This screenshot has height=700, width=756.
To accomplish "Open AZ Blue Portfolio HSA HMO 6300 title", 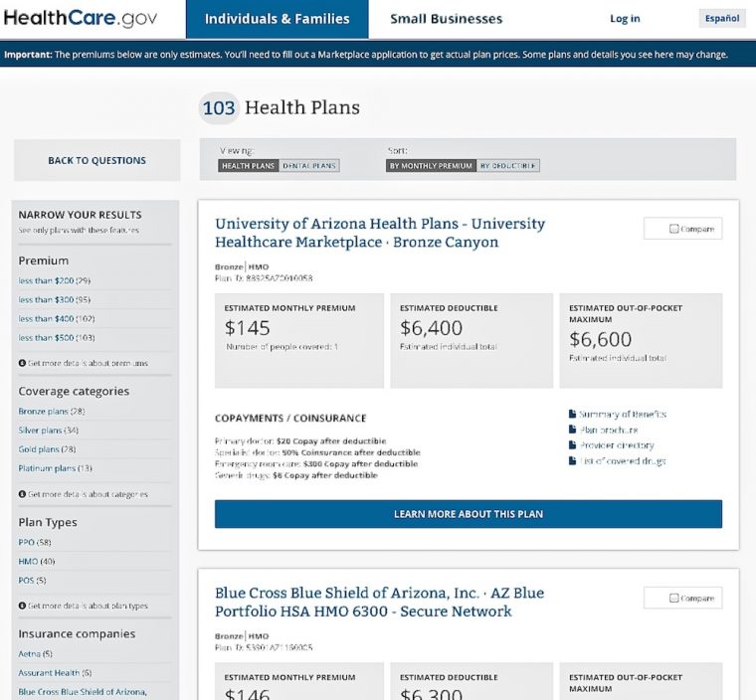I will click(x=379, y=603).
